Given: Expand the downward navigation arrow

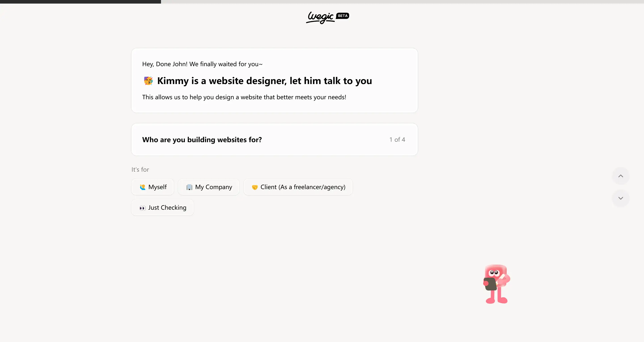Looking at the screenshot, I should click(x=621, y=198).
